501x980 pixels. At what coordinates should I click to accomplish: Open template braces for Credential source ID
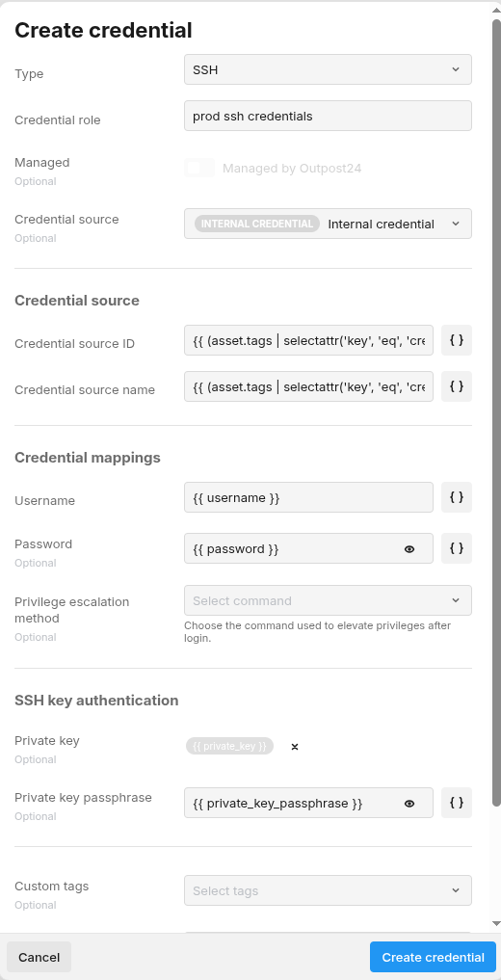(x=457, y=340)
